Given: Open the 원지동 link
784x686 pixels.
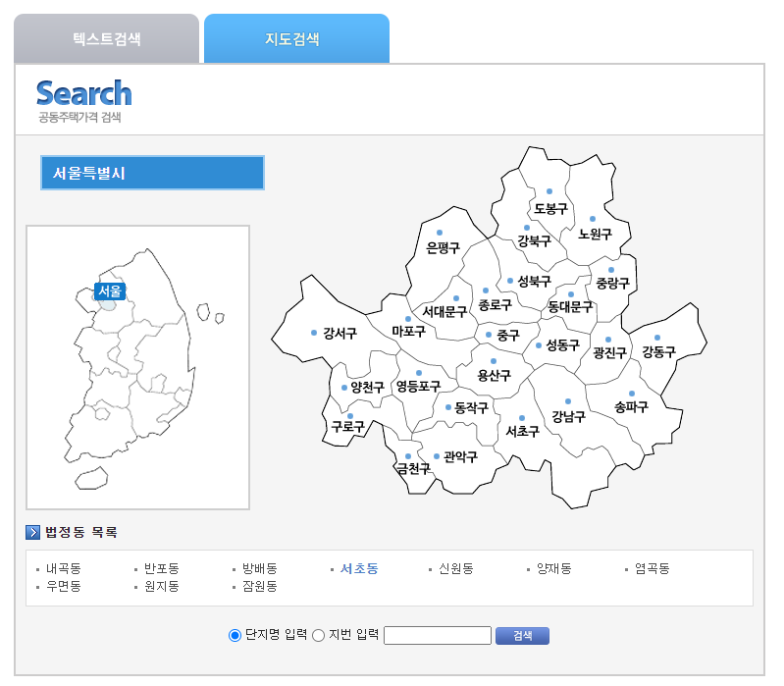Looking at the screenshot, I should pyautogui.click(x=162, y=586).
